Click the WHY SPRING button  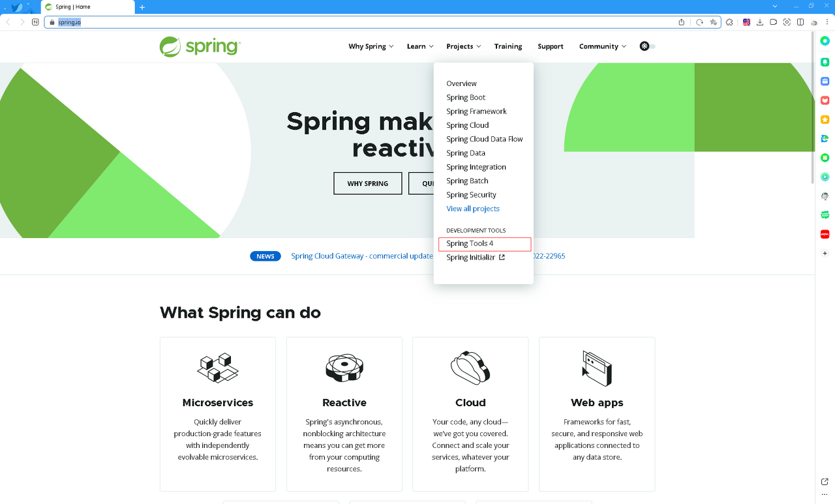pos(368,183)
